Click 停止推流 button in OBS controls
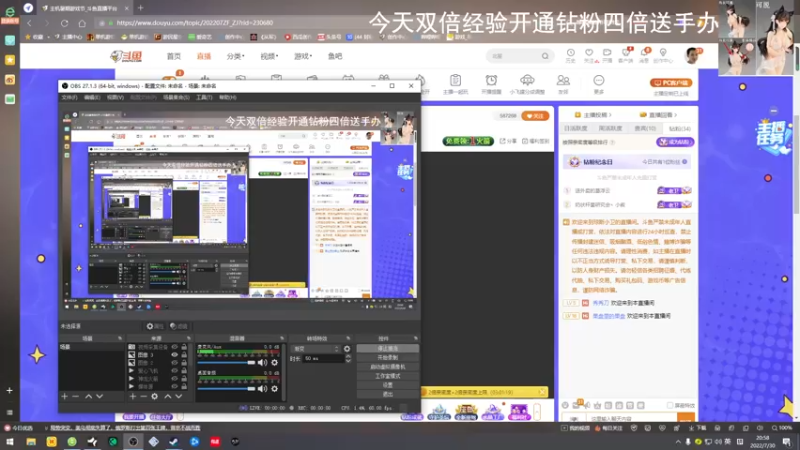The height and width of the screenshot is (450, 800). click(388, 348)
